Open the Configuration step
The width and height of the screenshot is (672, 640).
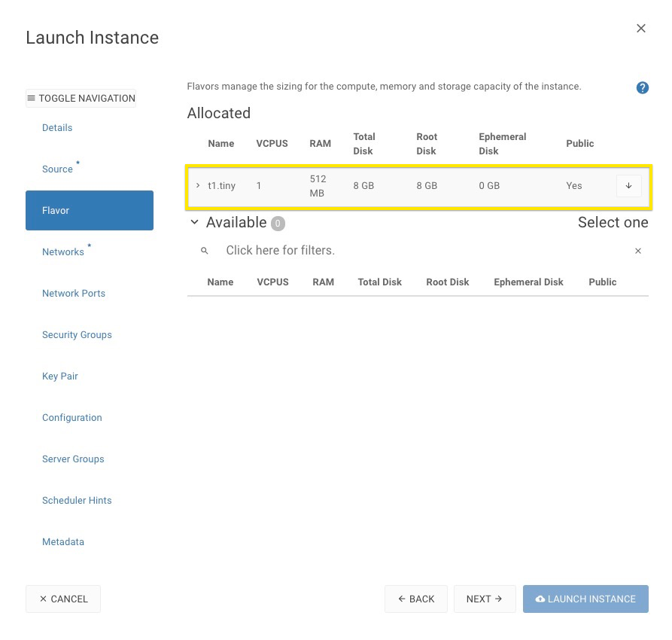(72, 418)
